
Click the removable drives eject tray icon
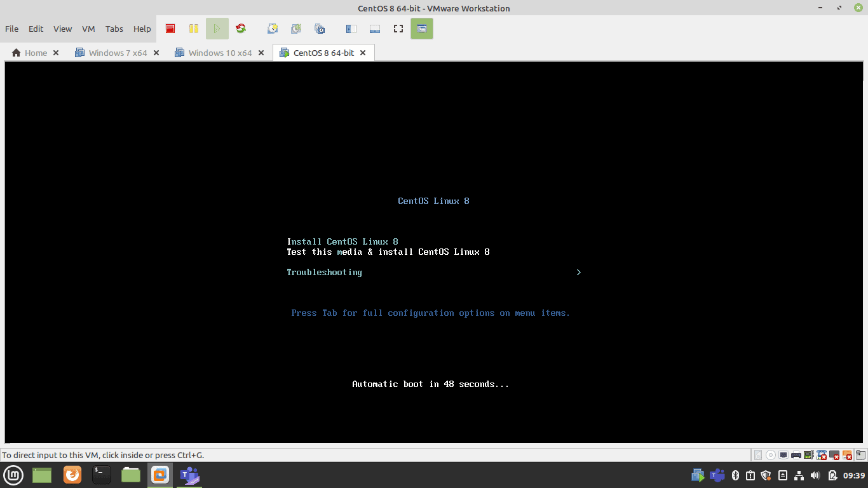[x=783, y=475]
